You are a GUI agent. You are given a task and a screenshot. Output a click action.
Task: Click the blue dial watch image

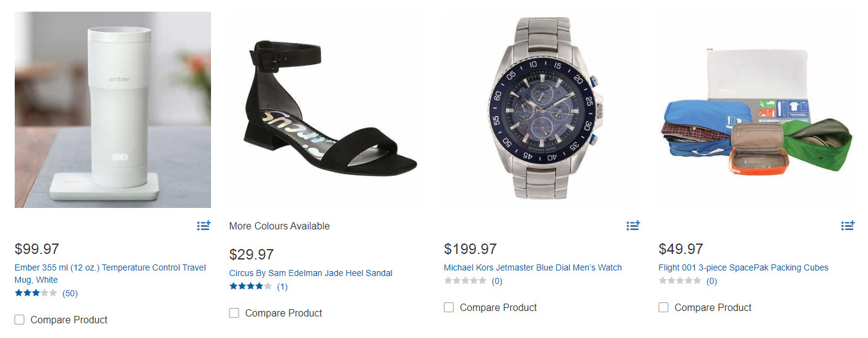click(x=542, y=110)
